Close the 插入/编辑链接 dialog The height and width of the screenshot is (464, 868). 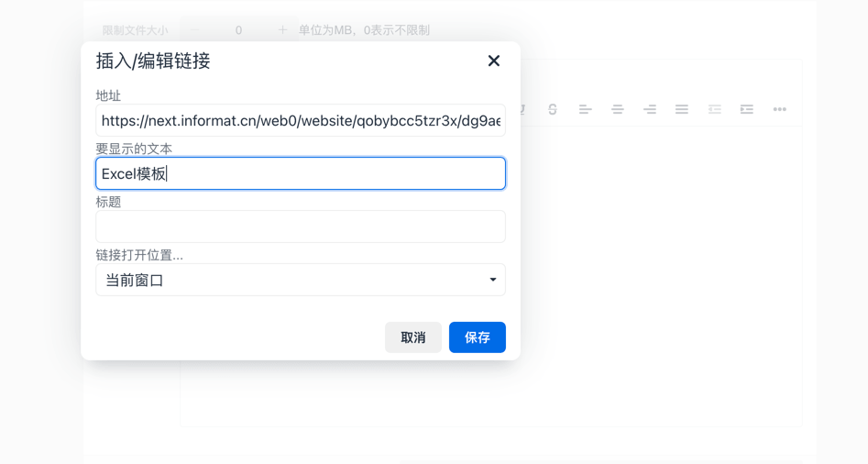pos(493,61)
